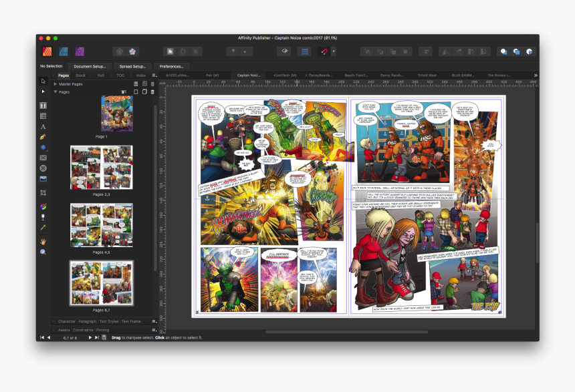Image resolution: width=575 pixels, height=392 pixels.
Task: Open the BLUE SAMM document tab
Action: point(463,75)
